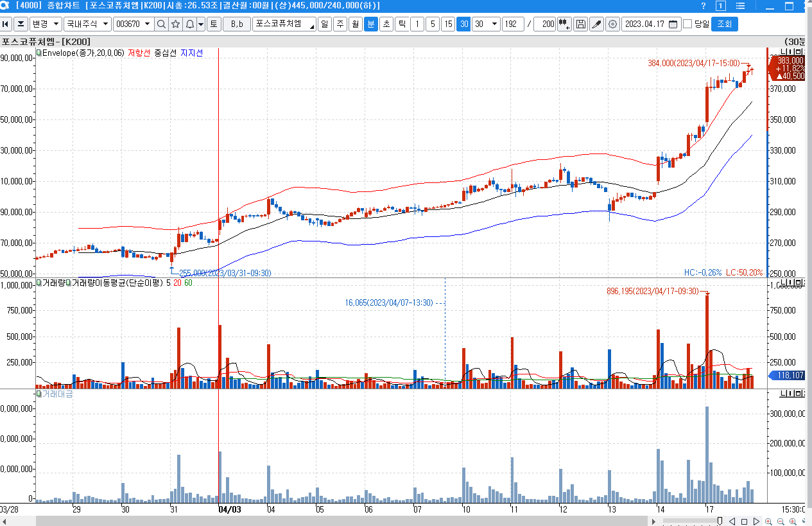This screenshot has height=526, width=812.
Task: Choose the 5-minute interval button
Action: (x=433, y=24)
